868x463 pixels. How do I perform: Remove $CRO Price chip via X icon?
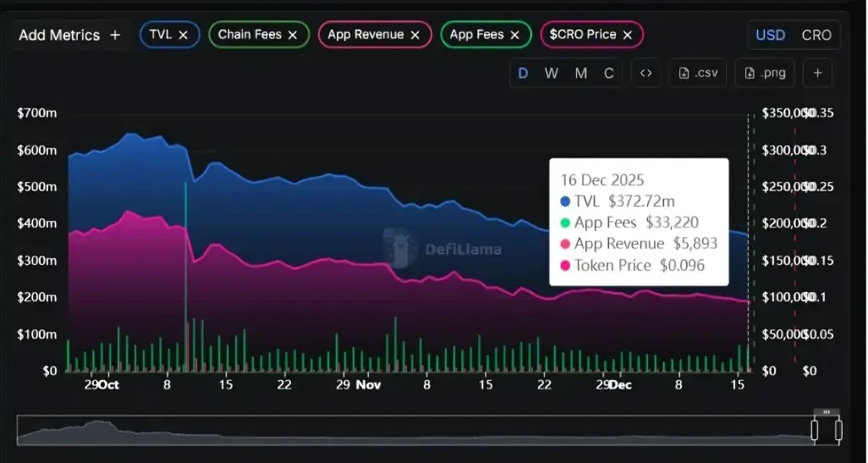627,35
